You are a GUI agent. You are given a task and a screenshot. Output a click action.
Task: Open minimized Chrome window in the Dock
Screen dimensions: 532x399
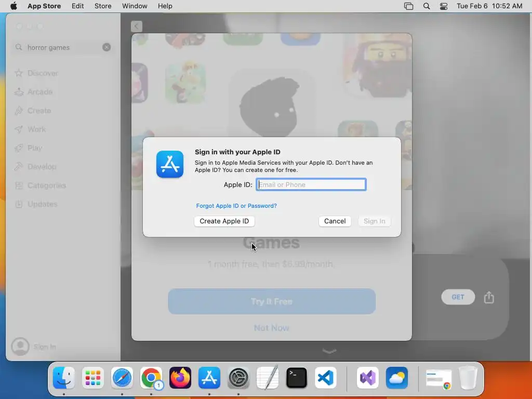(438, 379)
